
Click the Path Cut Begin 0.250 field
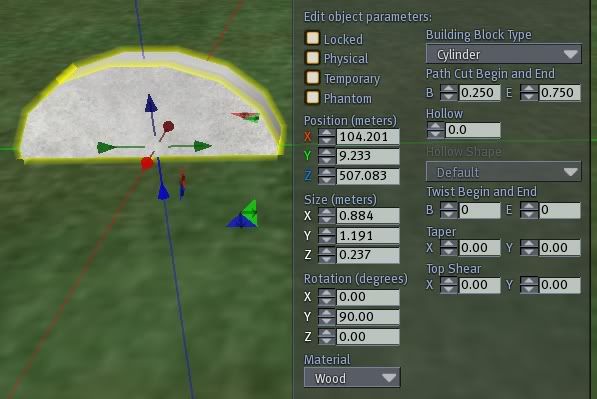(479, 93)
